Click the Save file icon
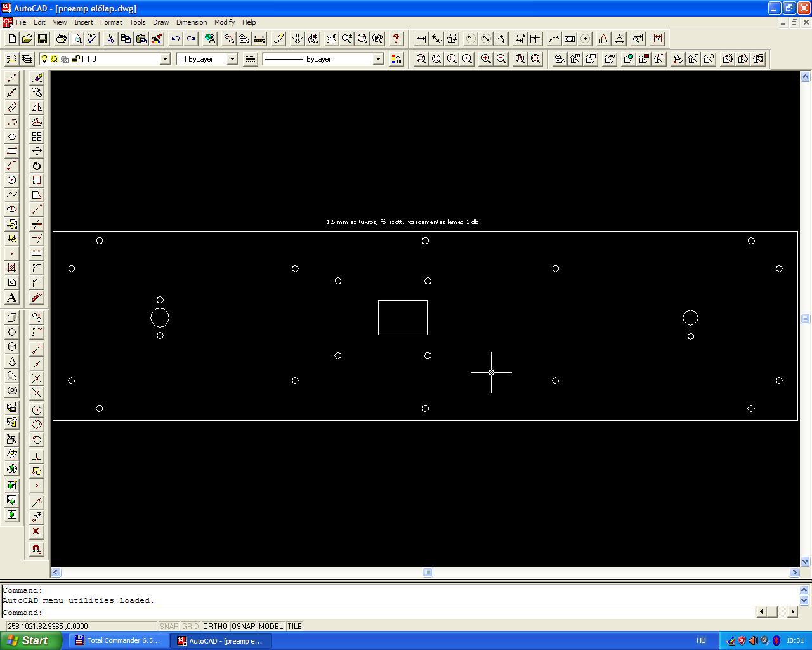The image size is (812, 650). pos(43,39)
